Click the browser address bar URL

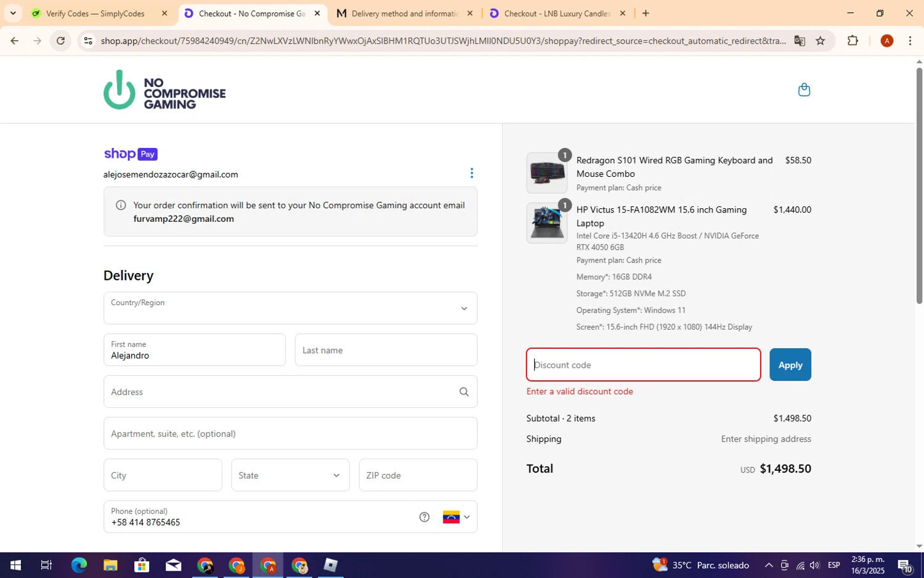(444, 41)
